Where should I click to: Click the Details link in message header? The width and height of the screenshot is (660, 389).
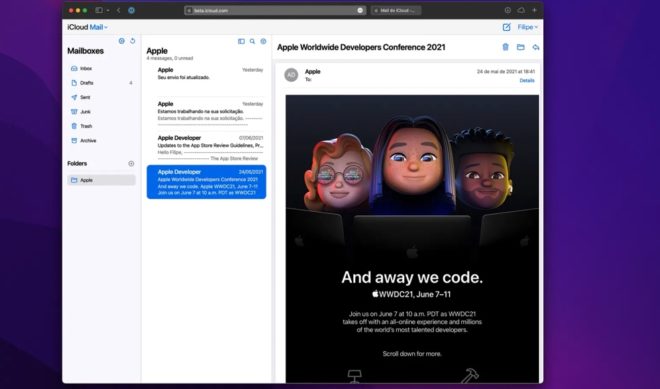(527, 80)
